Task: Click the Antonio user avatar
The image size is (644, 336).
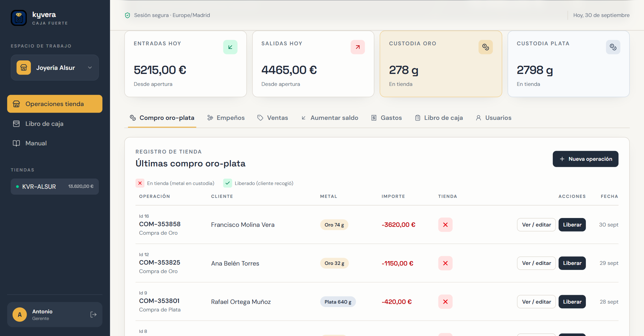Action: tap(20, 315)
